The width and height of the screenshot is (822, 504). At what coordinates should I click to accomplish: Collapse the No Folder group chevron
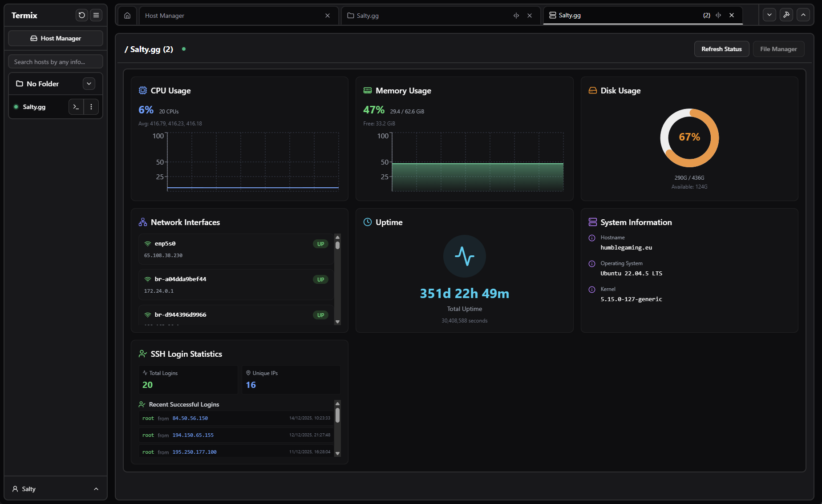[x=89, y=84]
